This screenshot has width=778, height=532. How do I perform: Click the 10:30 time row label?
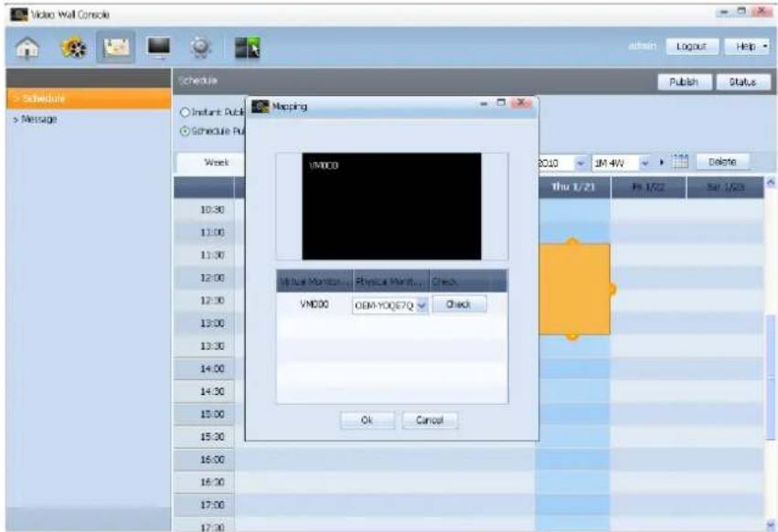(212, 209)
